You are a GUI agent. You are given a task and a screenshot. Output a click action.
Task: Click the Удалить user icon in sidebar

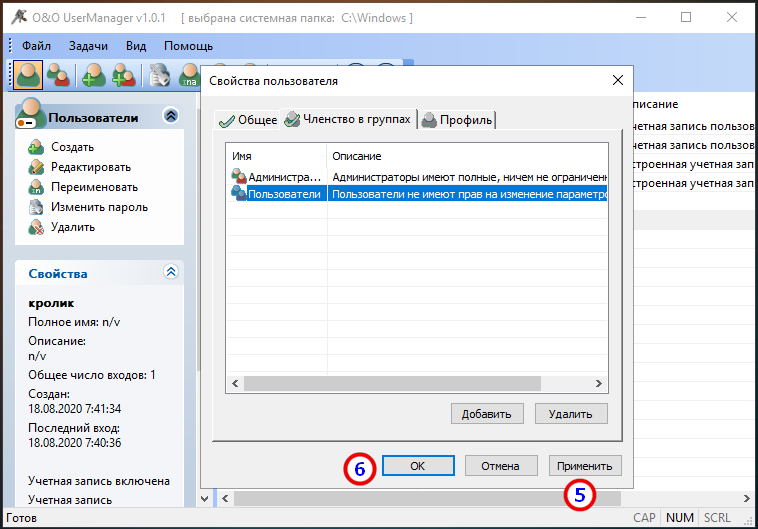36,227
